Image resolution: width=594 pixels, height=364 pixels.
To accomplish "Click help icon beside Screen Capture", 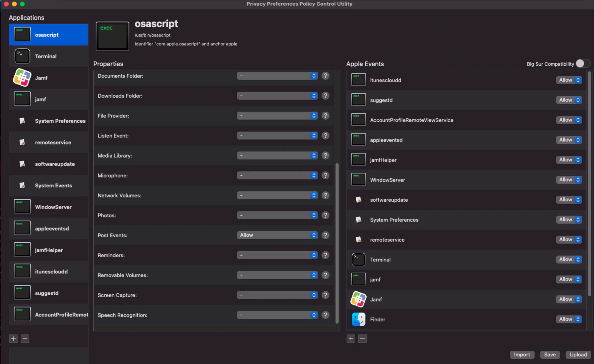I will (x=325, y=295).
